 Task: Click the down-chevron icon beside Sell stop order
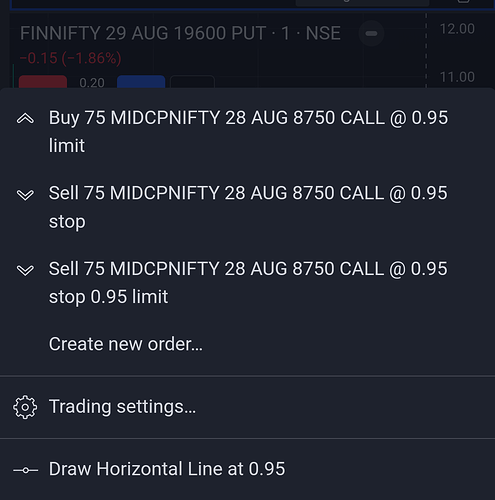click(25, 195)
